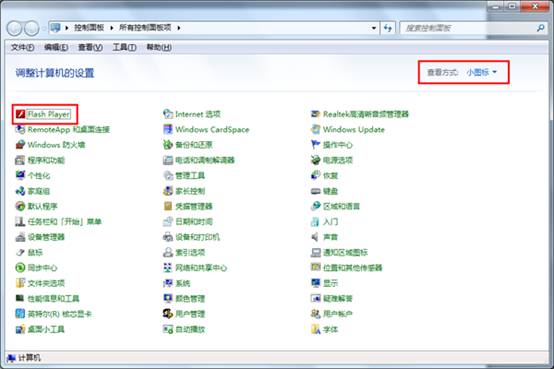The height and width of the screenshot is (369, 554).
Task: Open 默认程序 default programs icon
Action: pyautogui.click(x=20, y=206)
